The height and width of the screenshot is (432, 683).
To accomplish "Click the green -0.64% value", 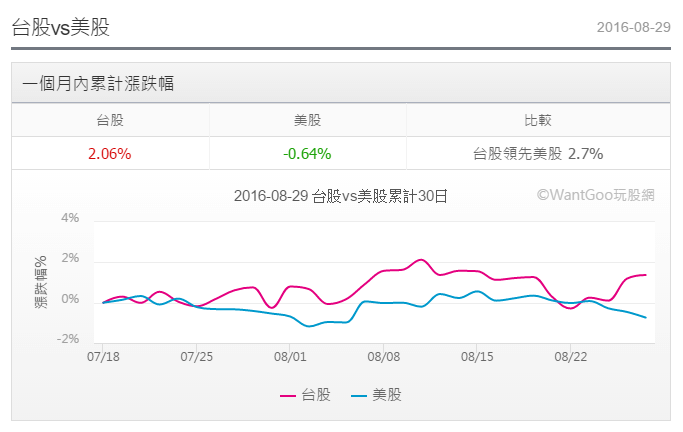I will [x=307, y=154].
